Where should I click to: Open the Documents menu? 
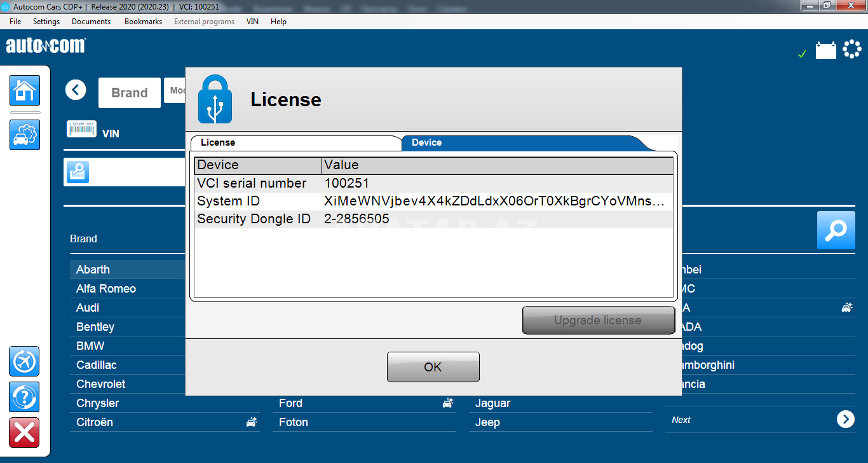coord(91,22)
